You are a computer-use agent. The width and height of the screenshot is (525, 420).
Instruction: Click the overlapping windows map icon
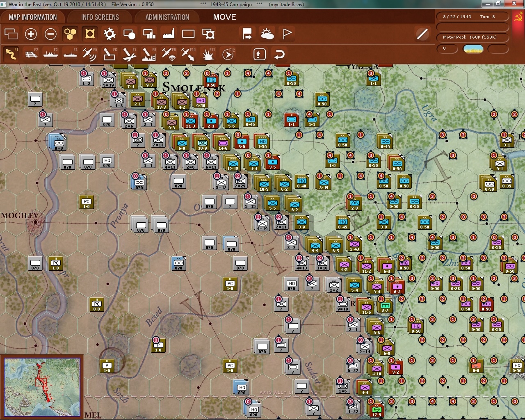[x=11, y=34]
